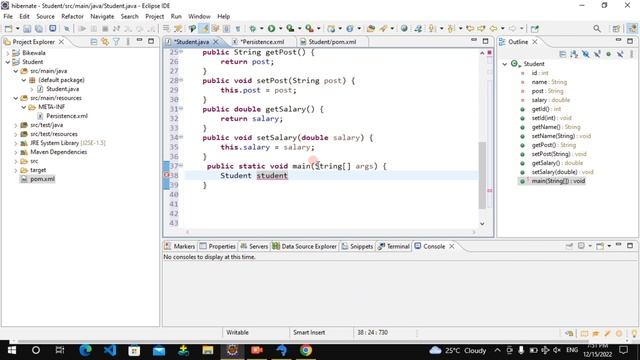Collapse the Student project node
The height and width of the screenshot is (360, 640).
tap(7, 62)
